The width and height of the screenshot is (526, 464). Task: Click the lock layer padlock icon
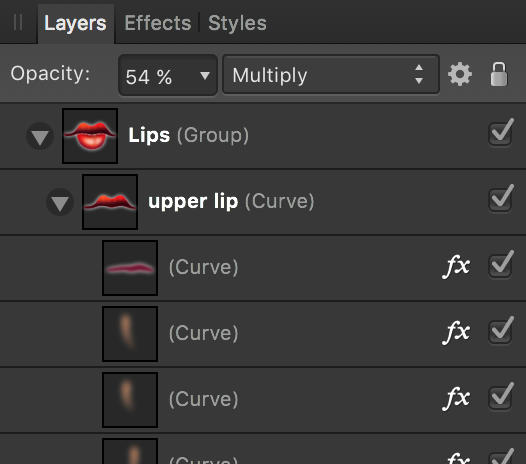[x=499, y=74]
